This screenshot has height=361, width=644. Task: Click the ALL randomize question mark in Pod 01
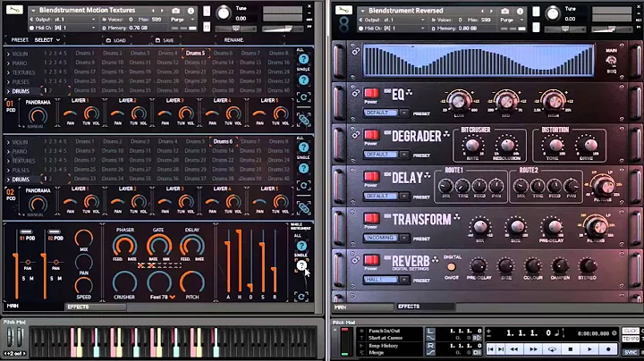coord(303,59)
